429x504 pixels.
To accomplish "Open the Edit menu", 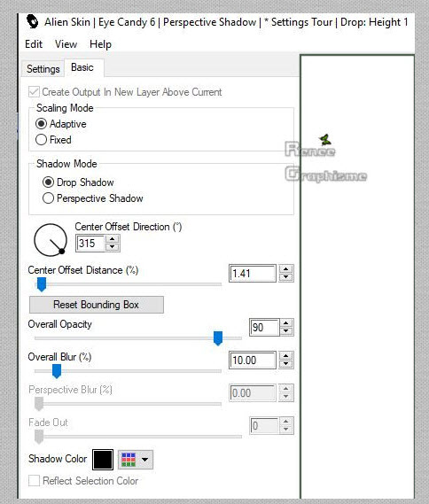I will (x=34, y=44).
